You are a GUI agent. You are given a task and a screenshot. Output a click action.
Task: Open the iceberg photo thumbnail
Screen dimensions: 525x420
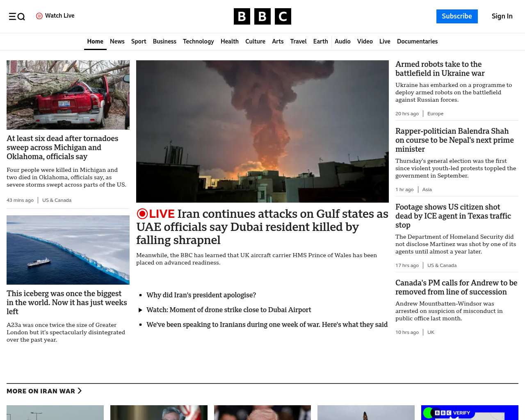click(68, 250)
